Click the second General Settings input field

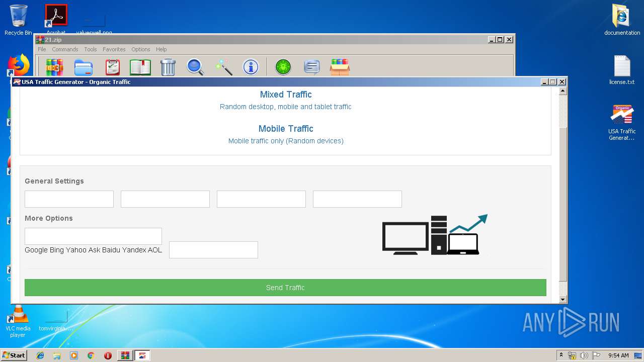coord(165,199)
